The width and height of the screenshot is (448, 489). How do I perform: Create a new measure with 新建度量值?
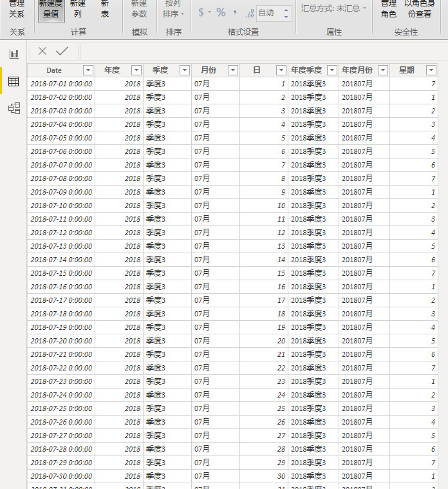click(51, 10)
